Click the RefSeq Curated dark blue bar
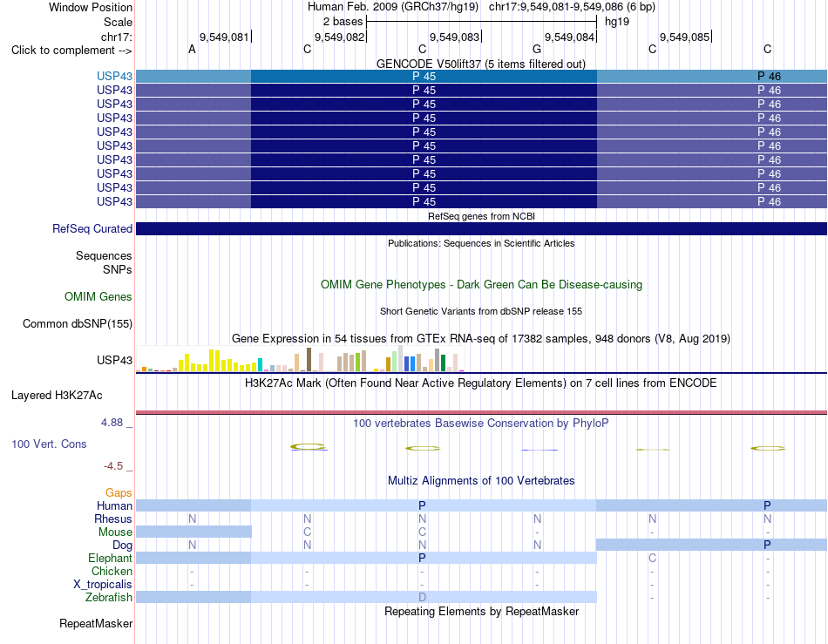828x644 pixels. (x=481, y=228)
